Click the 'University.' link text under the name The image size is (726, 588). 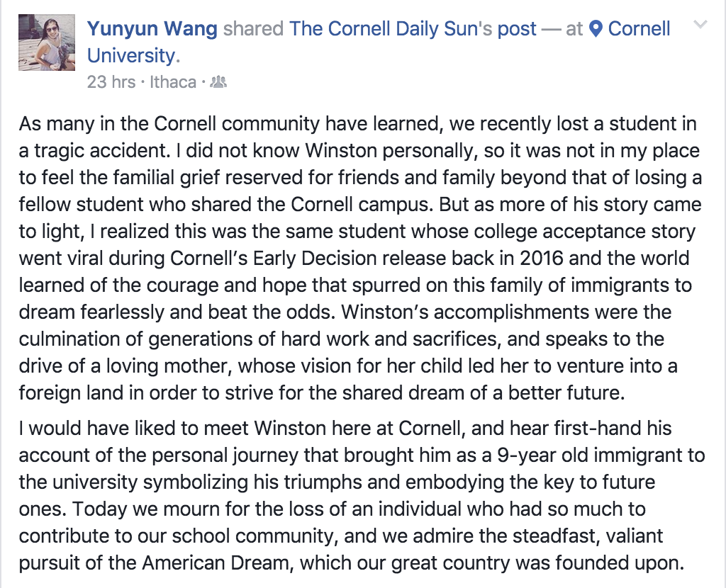133,55
